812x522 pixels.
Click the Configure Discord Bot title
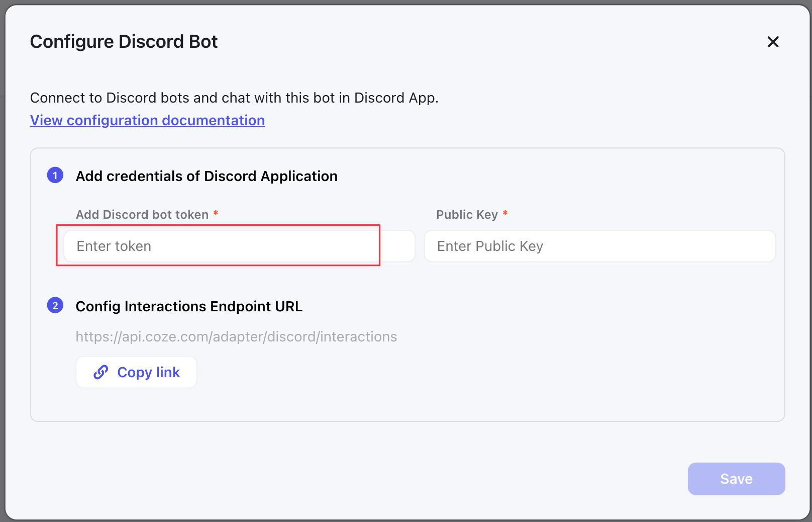tap(124, 42)
